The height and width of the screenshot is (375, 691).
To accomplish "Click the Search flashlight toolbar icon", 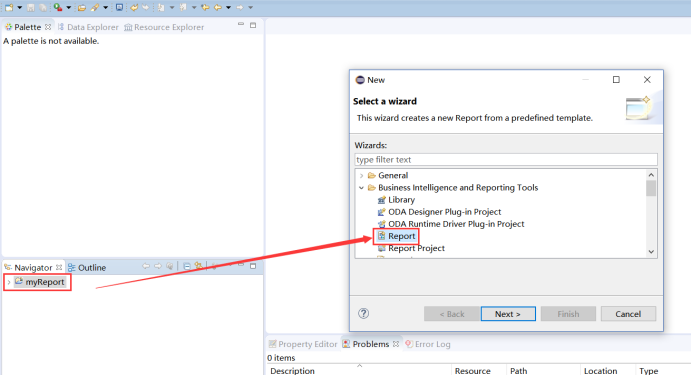I will (x=94, y=7).
